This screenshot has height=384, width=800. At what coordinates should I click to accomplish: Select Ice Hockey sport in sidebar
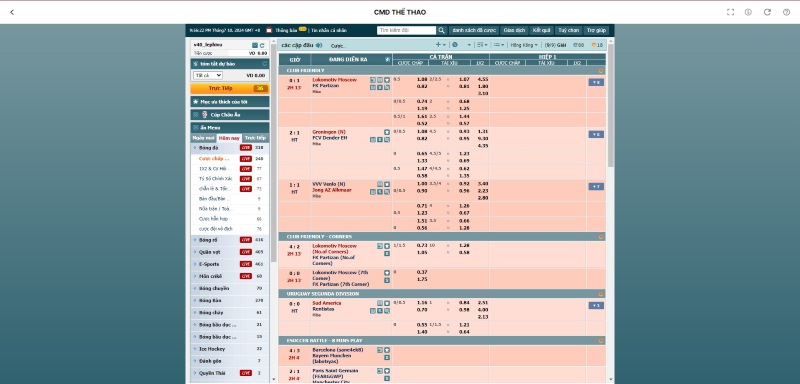coord(230,349)
